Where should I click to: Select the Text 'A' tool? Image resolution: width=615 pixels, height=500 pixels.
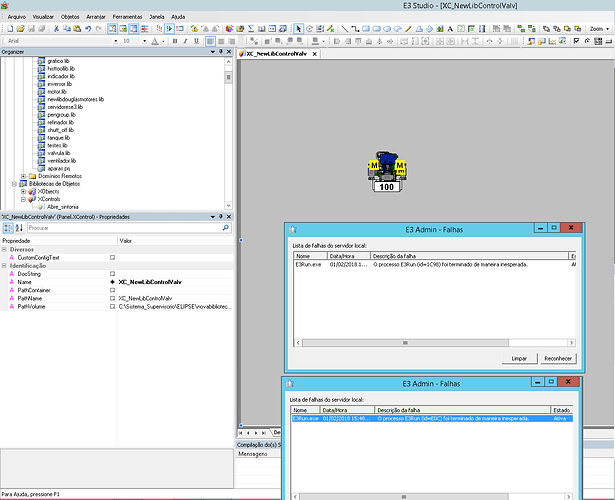(x=450, y=29)
